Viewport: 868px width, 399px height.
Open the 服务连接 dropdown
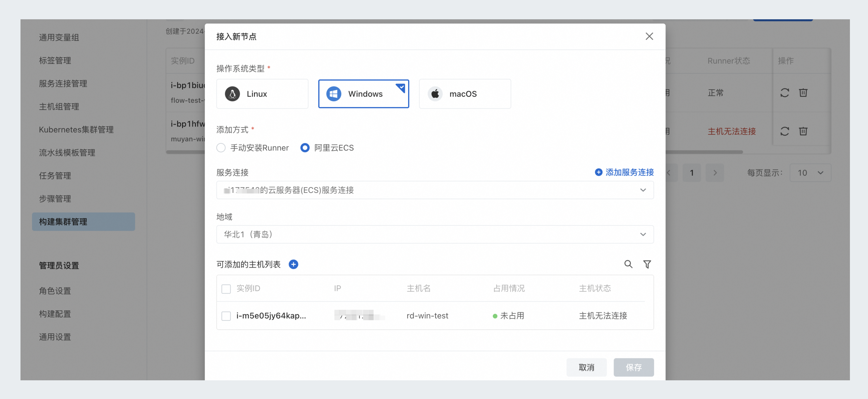(435, 190)
